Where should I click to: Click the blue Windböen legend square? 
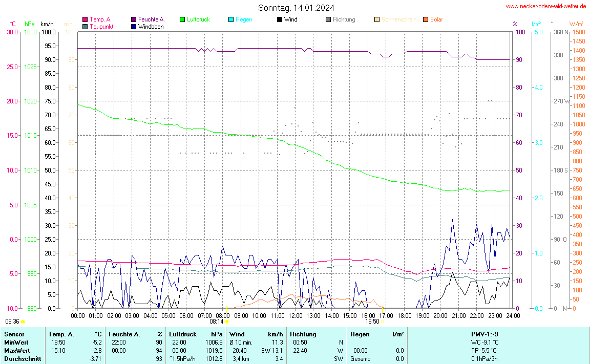coord(134,27)
